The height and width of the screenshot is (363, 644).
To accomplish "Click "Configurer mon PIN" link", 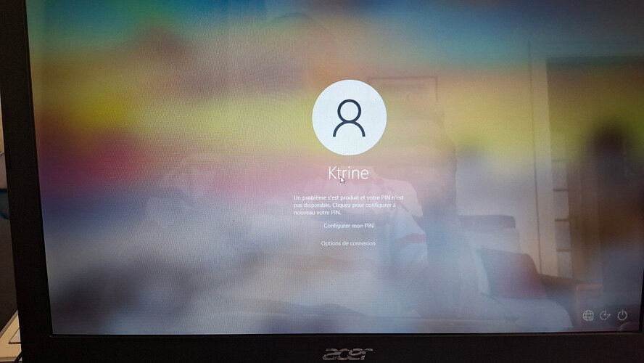I will 348,226.
